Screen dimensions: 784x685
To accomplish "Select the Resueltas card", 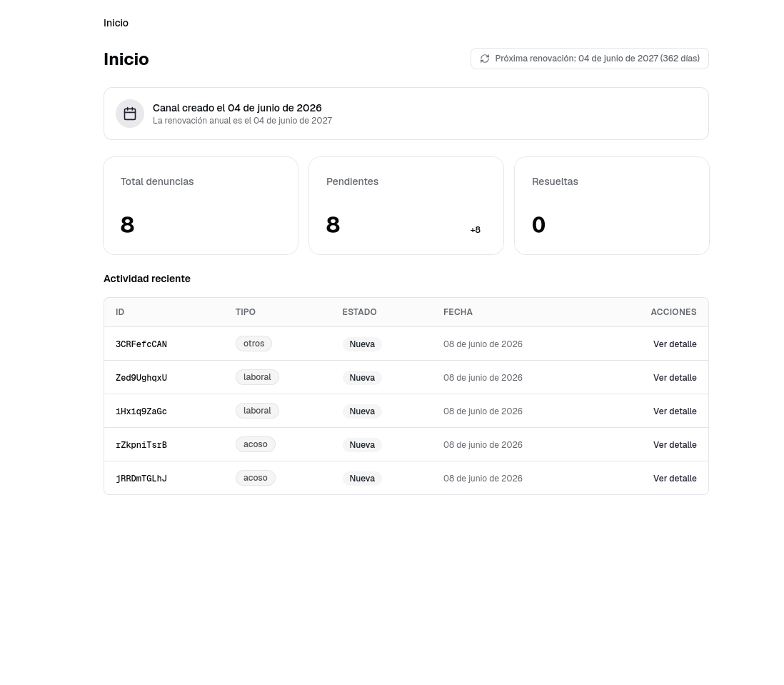I will point(611,206).
